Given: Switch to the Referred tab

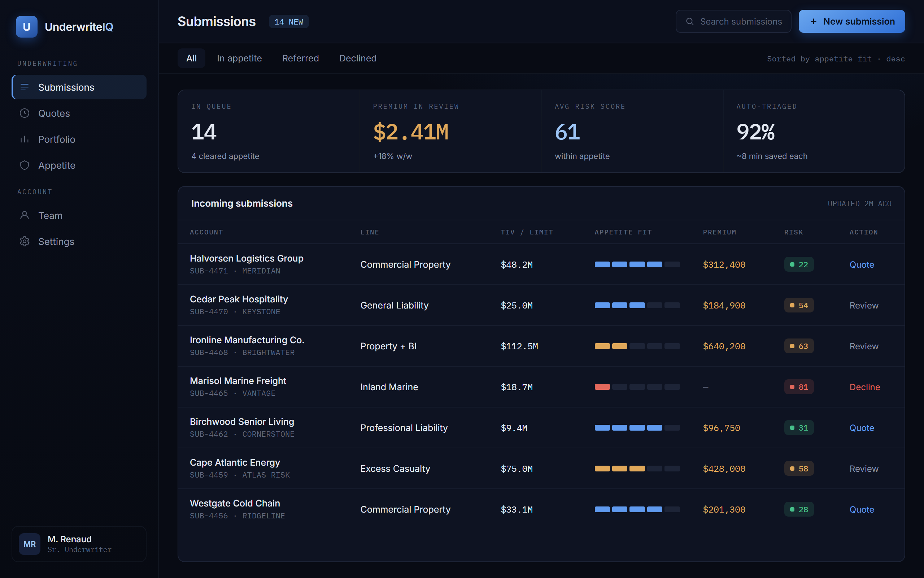Looking at the screenshot, I should click(x=301, y=58).
